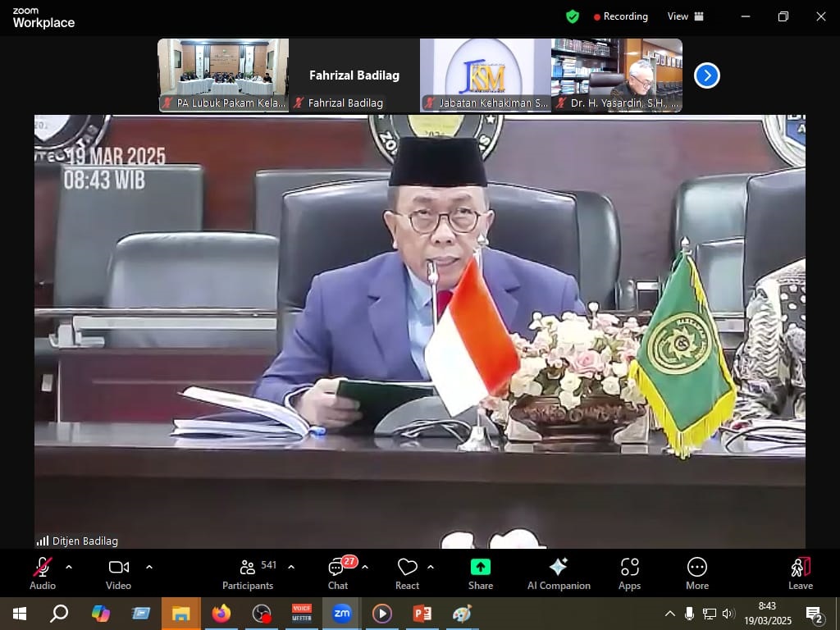This screenshot has height=630, width=840.
Task: Click the green encryption shield icon
Action: click(x=573, y=16)
